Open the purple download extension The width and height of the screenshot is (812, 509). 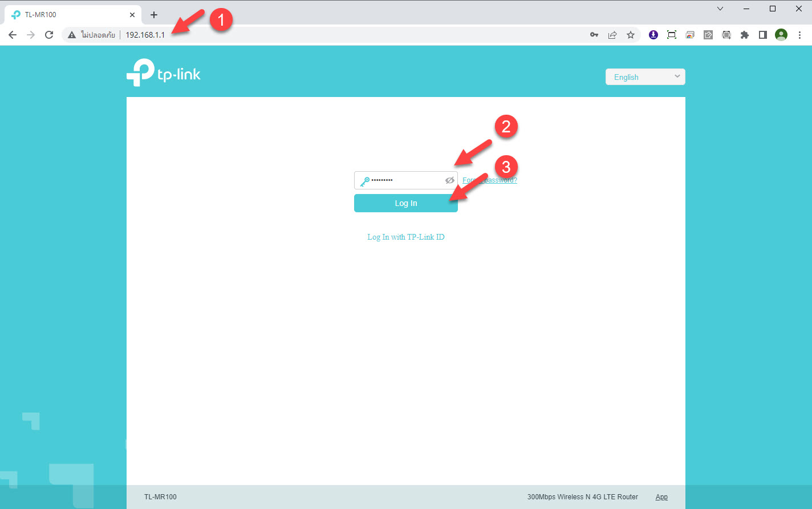653,35
